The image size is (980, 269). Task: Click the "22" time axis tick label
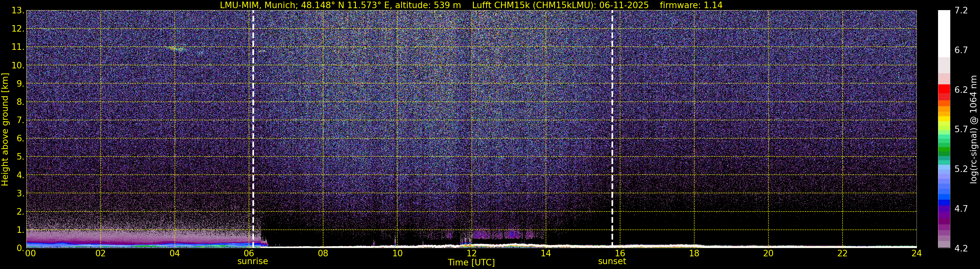coord(842,253)
